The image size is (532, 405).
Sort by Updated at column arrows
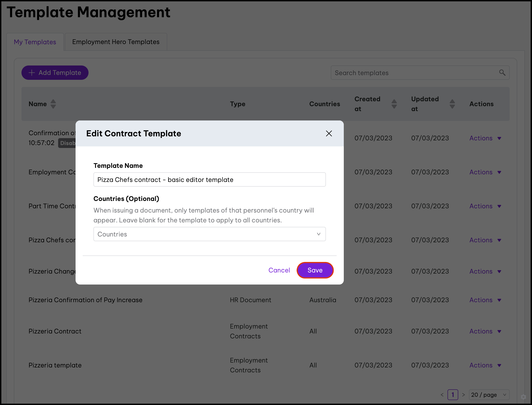[452, 104]
